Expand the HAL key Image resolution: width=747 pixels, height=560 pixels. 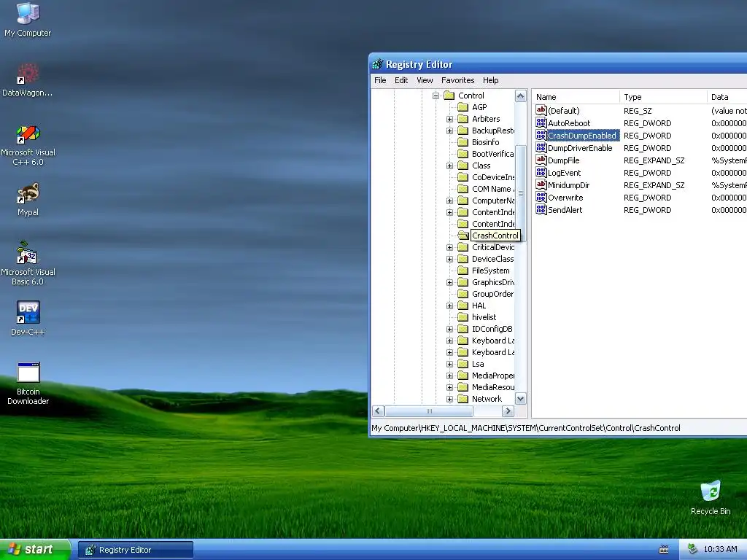point(449,306)
